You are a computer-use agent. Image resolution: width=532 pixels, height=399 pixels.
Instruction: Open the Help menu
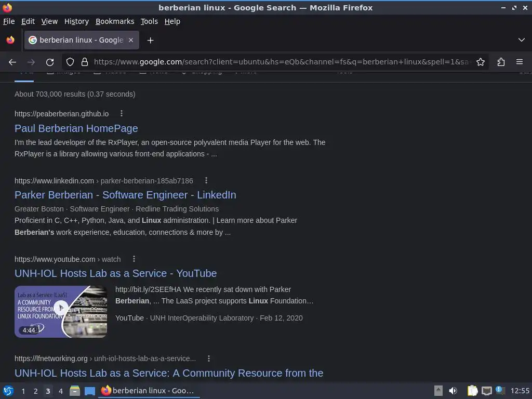(x=172, y=21)
